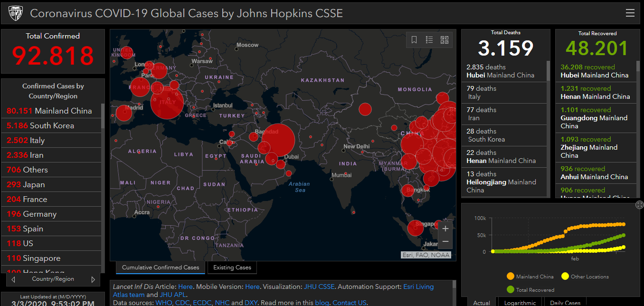Viewport: 644px width, 306px height.
Task: Select 2.336 Iran in country list
Action: point(51,155)
